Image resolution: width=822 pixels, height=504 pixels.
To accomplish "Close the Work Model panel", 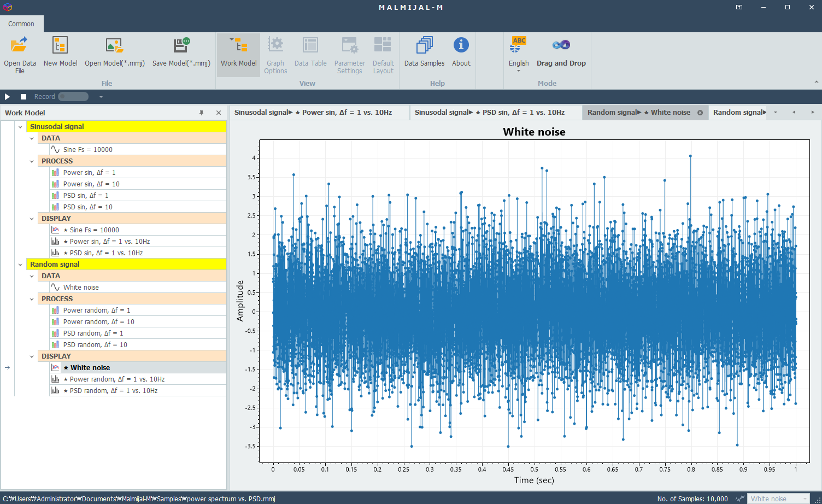I will click(219, 113).
